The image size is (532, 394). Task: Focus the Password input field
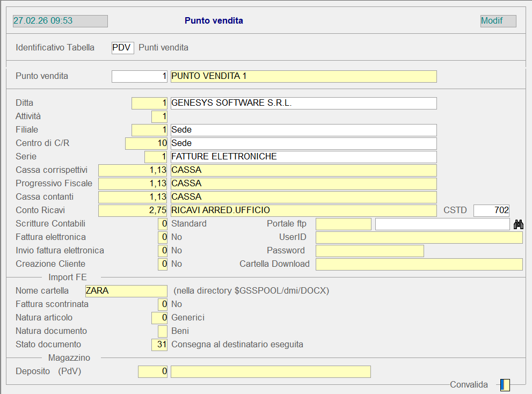click(369, 251)
